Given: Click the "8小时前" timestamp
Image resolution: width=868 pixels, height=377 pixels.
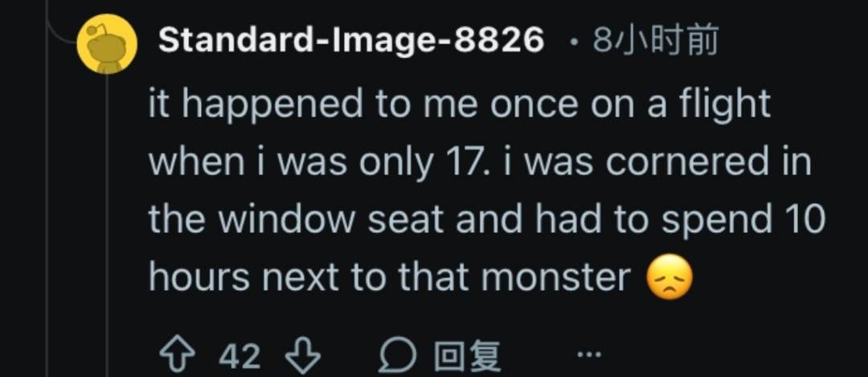Looking at the screenshot, I should pyautogui.click(x=655, y=40).
